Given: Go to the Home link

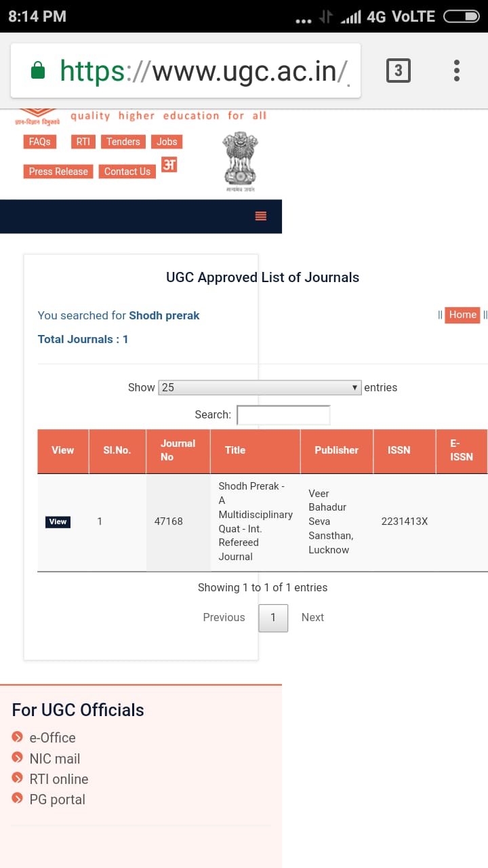Looking at the screenshot, I should click(x=463, y=315).
